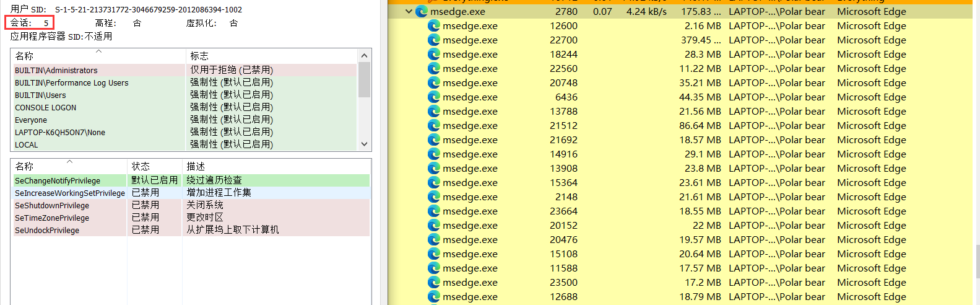Click Edge icon of msedge.exe PID 14916
This screenshot has width=980, height=305.
pos(434,154)
